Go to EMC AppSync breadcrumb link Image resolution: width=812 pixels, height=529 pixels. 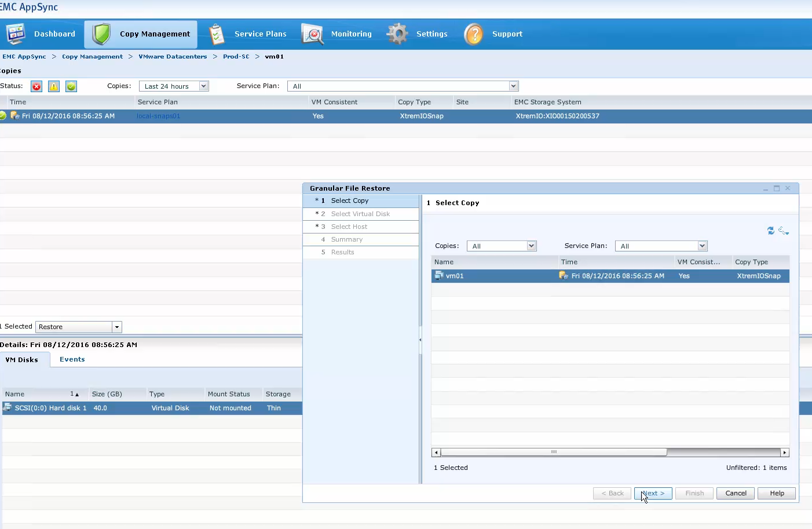click(24, 57)
